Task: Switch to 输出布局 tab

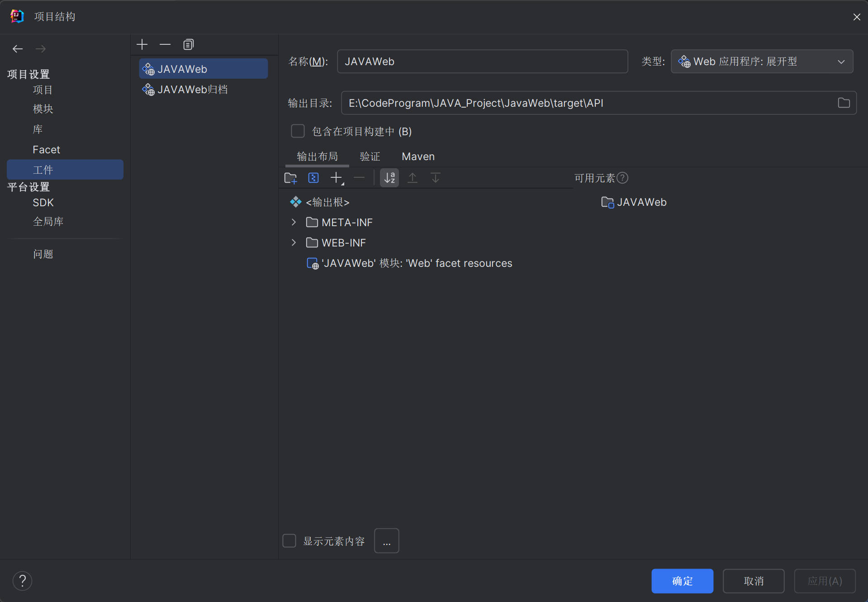Action: [318, 156]
